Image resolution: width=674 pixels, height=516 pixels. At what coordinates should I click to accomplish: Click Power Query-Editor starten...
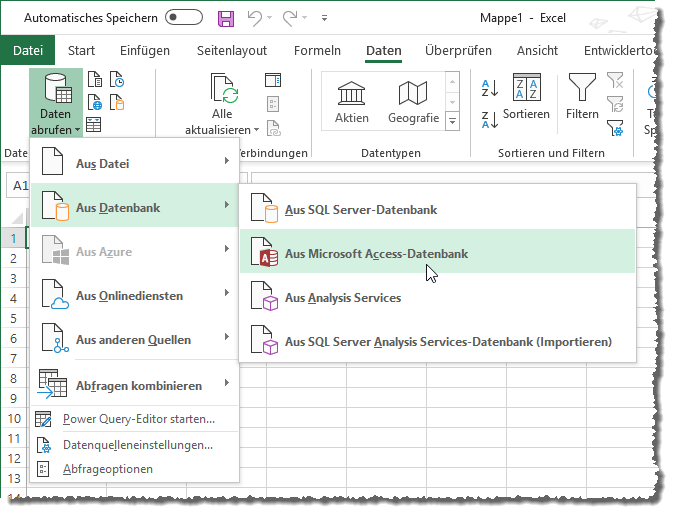pos(135,419)
